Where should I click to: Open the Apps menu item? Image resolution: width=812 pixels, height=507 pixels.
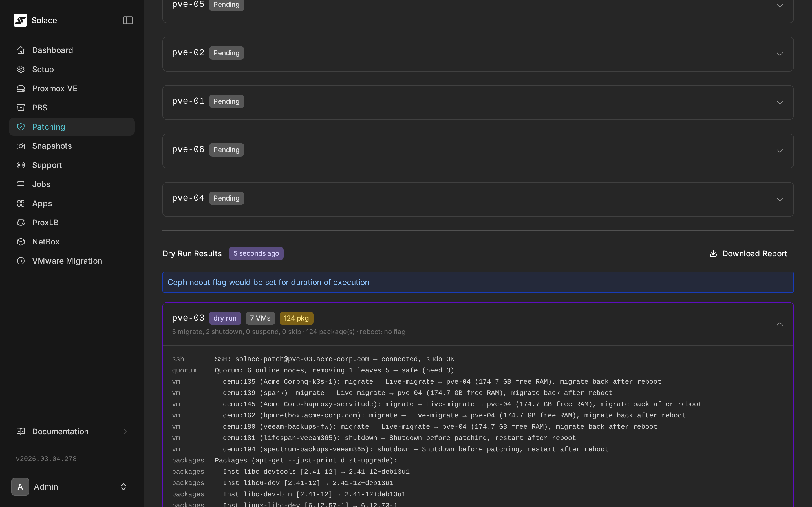click(x=42, y=204)
